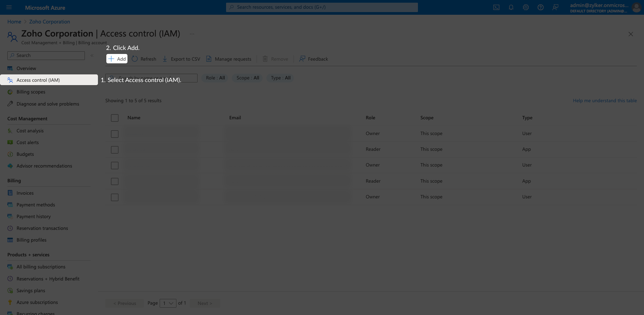Focus the left menu Search field
This screenshot has width=644, height=315.
click(46, 56)
